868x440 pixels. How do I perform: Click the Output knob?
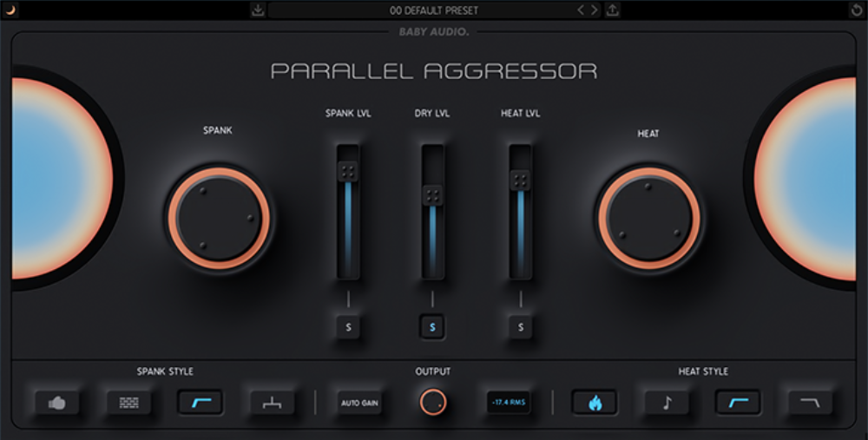pyautogui.click(x=432, y=402)
